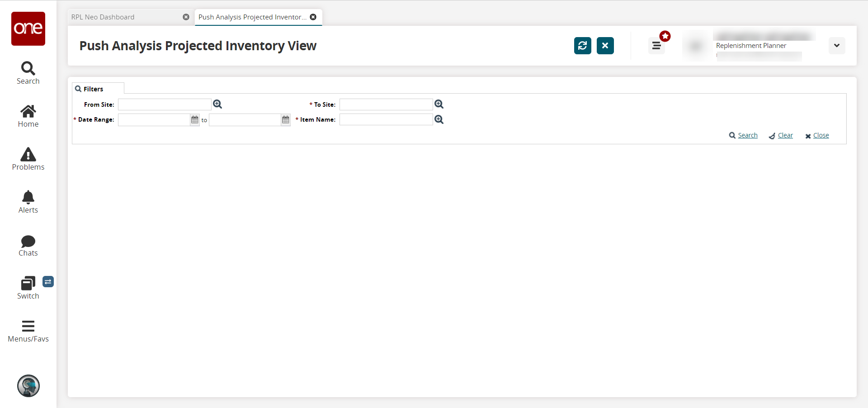Open the AI assistant avatar at sidebar bottom

(x=28, y=386)
